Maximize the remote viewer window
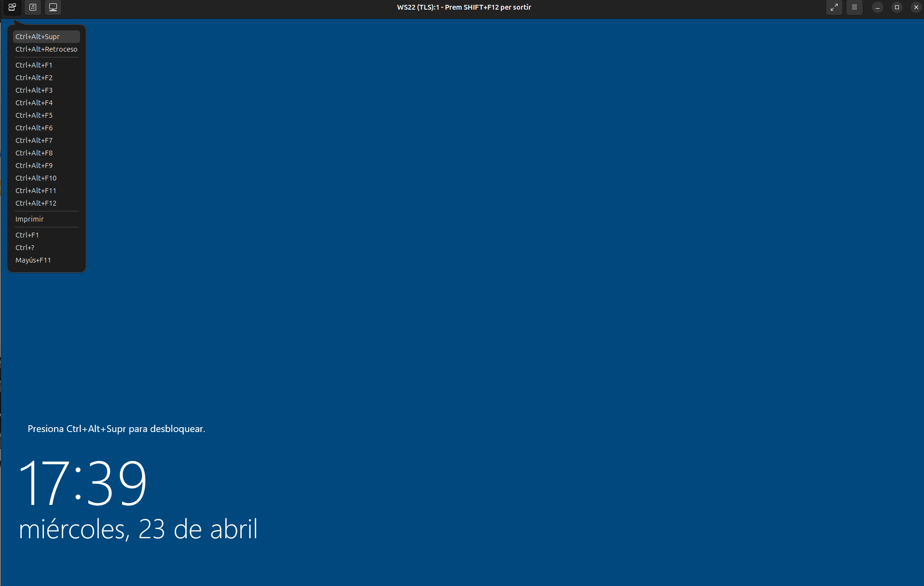924x586 pixels. click(x=897, y=7)
